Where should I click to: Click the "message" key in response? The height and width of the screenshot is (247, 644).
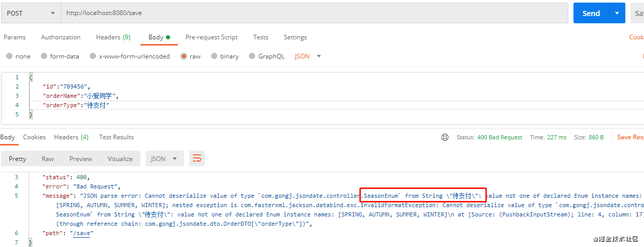point(58,196)
